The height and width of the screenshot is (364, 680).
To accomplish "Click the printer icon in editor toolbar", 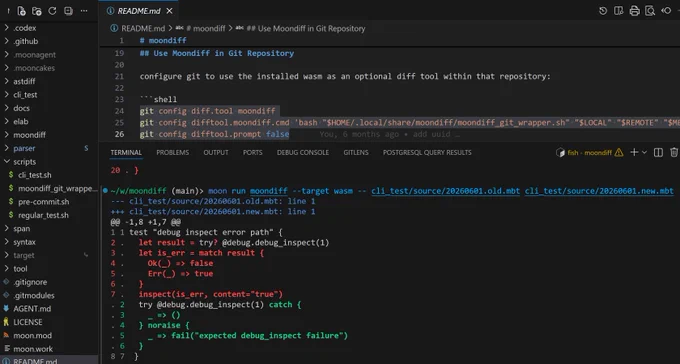I will click(x=634, y=11).
